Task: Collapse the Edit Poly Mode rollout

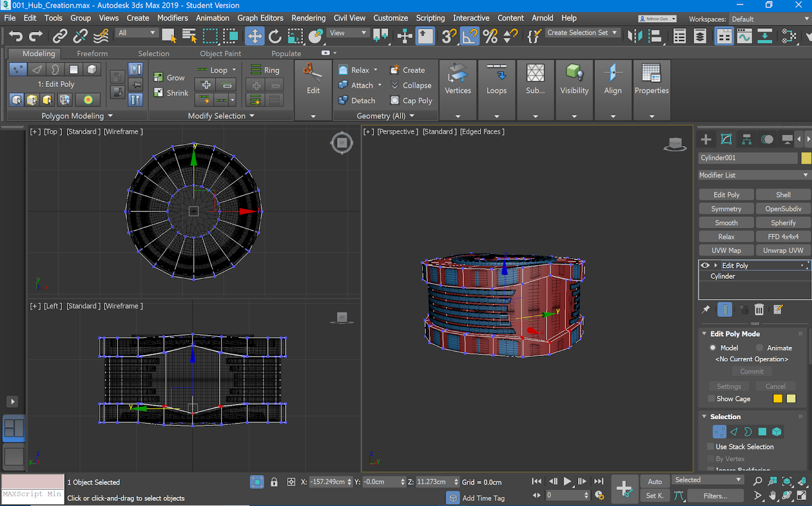Action: (704, 334)
